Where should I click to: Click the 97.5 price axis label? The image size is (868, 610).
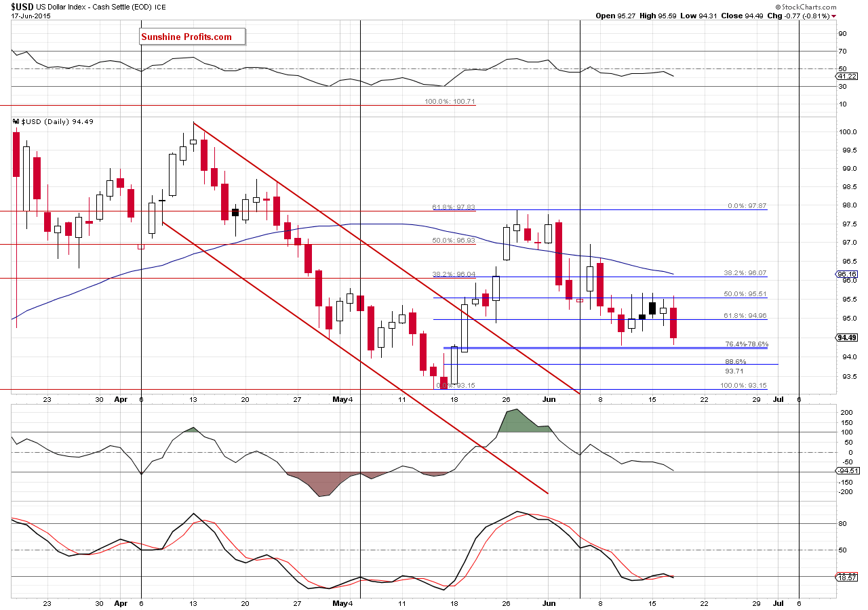click(849, 224)
